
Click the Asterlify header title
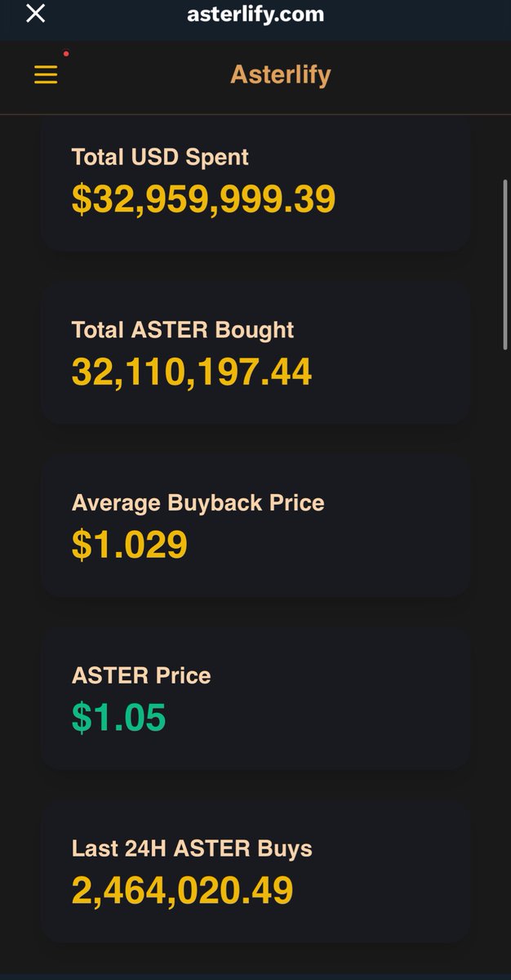[280, 75]
